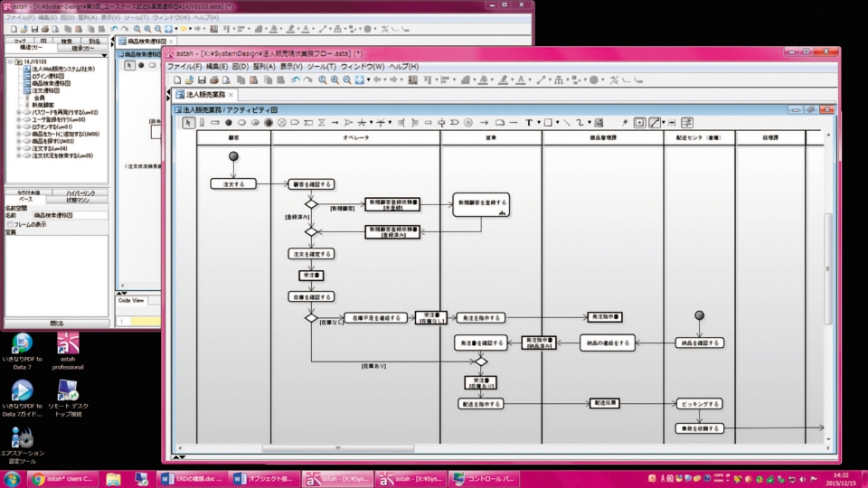Click vertical scrollbar thumb of activity diagram
The image size is (868, 488).
point(828,268)
